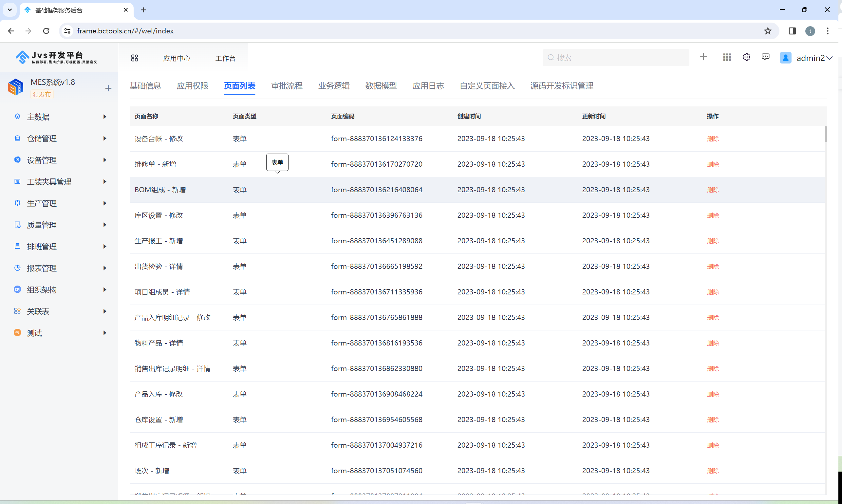Switch to the 基础信息 tab
842x504 pixels.
click(145, 86)
